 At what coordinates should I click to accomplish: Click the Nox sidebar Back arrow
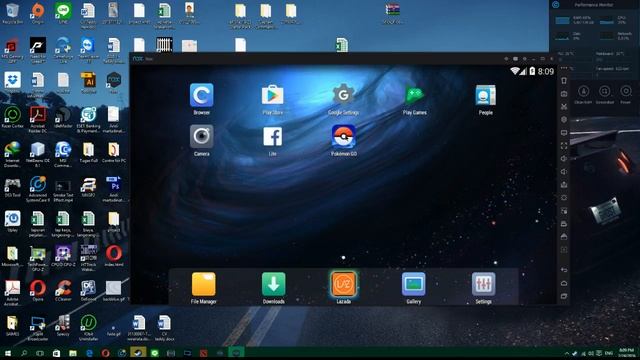[564, 270]
